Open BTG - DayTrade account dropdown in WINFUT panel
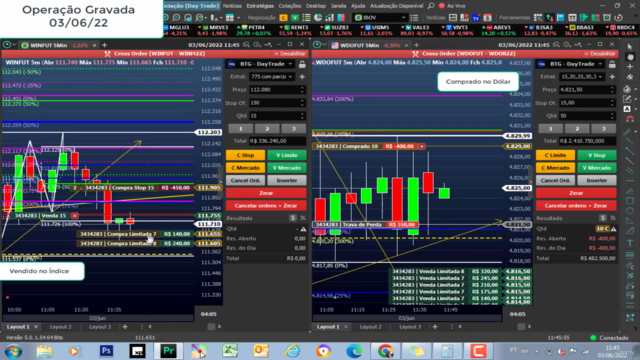Viewport: 640px width, 360px height. click(261, 64)
